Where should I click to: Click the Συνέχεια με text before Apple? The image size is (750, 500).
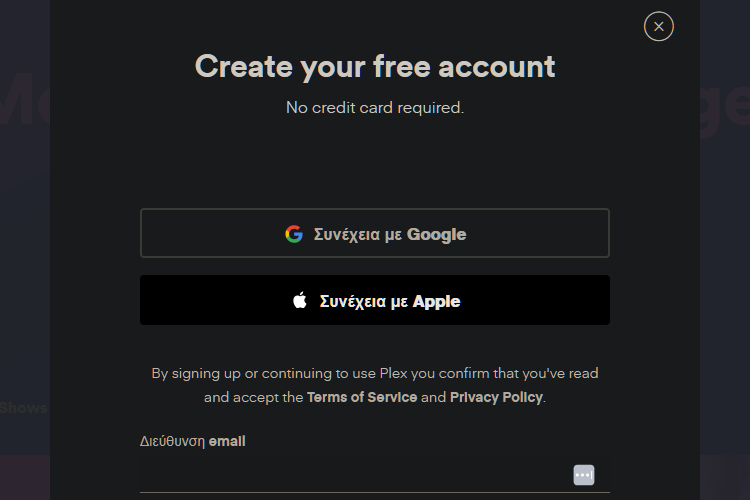click(364, 301)
